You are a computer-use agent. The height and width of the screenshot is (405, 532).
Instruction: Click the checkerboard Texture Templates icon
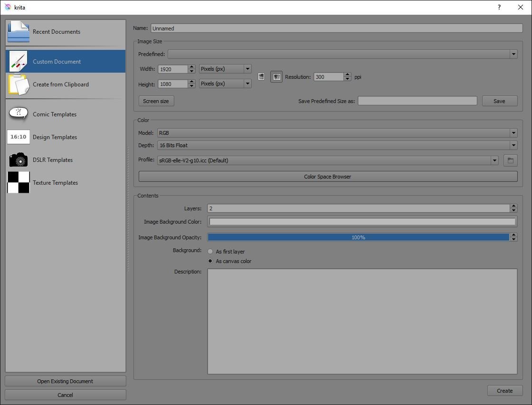click(19, 182)
